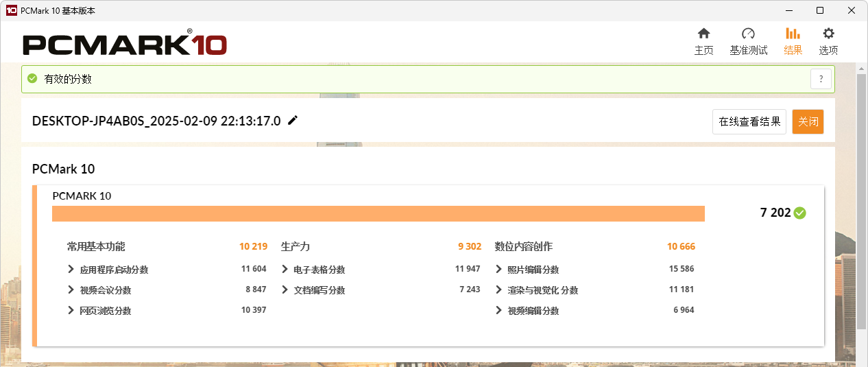Select the 数位内容创作 heading
868x367 pixels.
pyautogui.click(x=524, y=246)
